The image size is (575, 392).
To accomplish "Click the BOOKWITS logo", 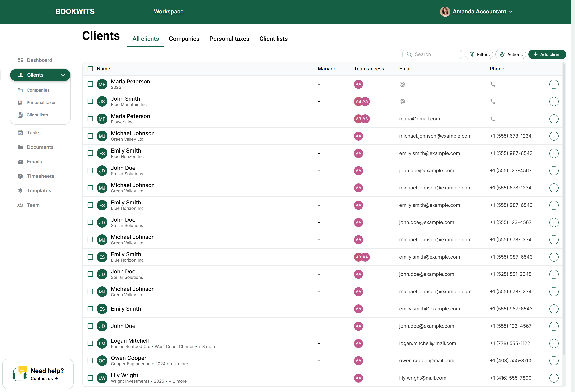I will coord(75,12).
